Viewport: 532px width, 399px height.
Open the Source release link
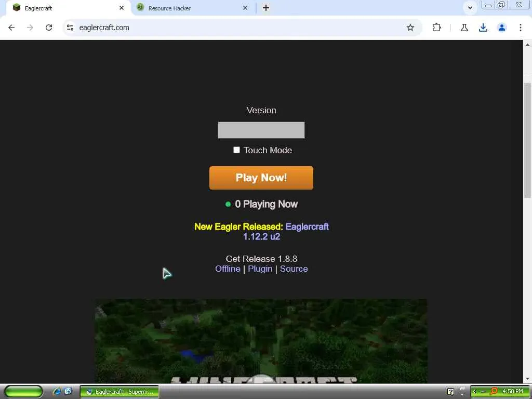tap(294, 269)
